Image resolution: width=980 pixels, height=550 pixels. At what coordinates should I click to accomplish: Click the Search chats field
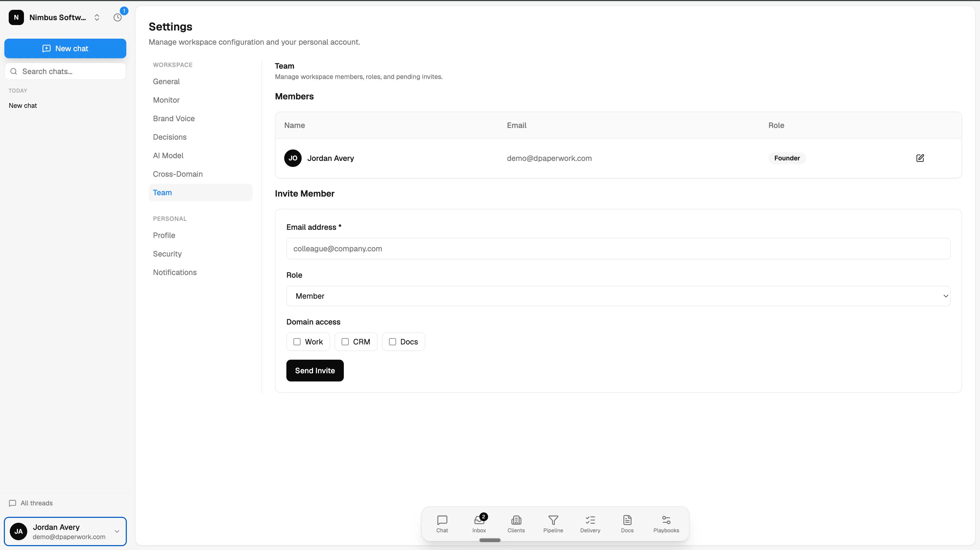click(x=65, y=71)
